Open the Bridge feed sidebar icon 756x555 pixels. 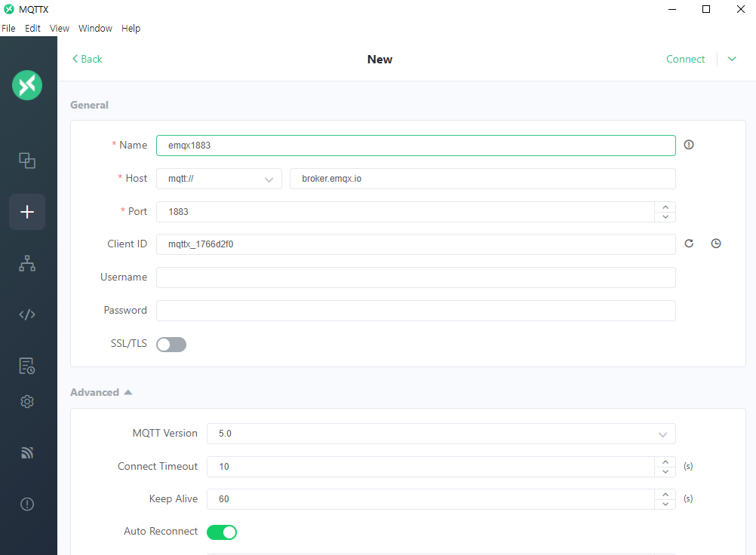tap(27, 453)
